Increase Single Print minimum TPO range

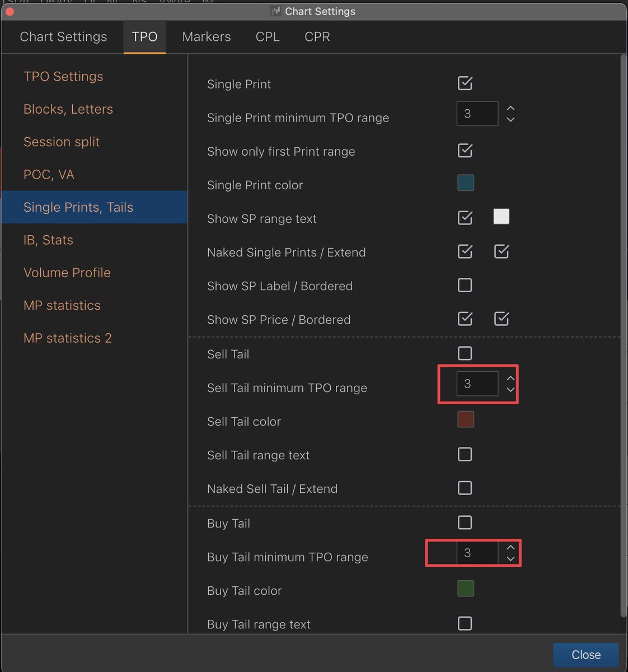[510, 108]
